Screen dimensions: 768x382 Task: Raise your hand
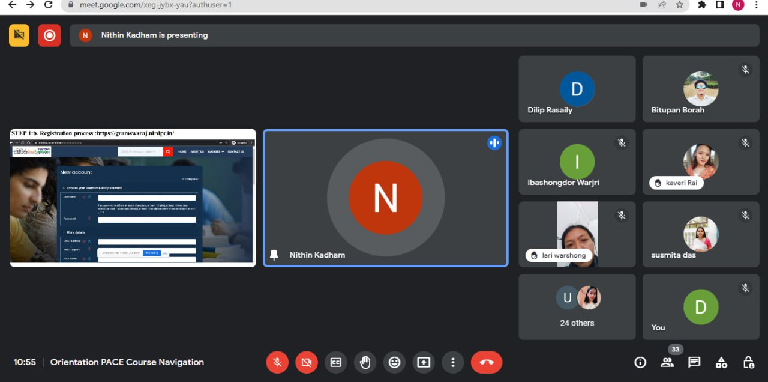pos(365,362)
